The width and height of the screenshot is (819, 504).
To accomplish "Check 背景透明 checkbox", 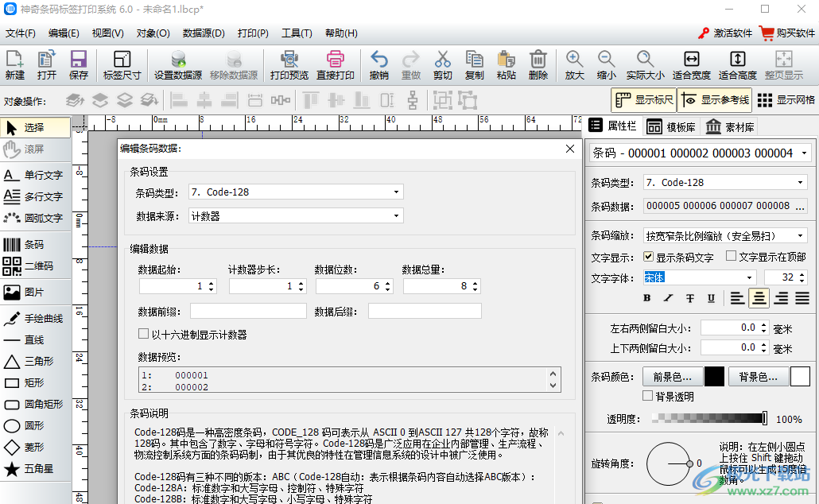I will (648, 396).
